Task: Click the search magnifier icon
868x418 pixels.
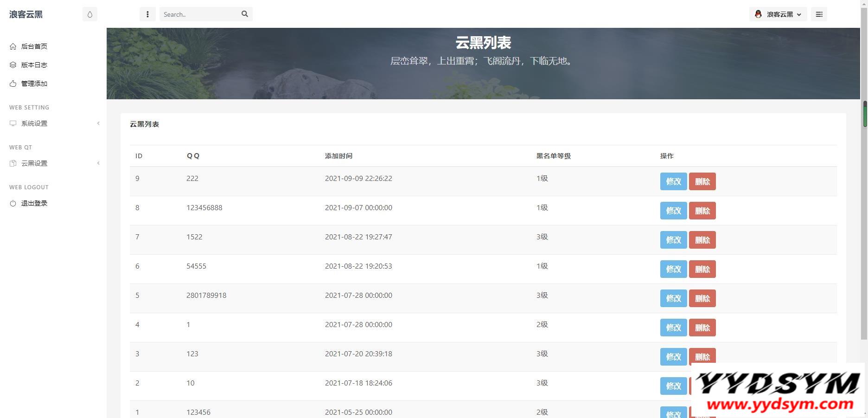Action: (x=245, y=14)
